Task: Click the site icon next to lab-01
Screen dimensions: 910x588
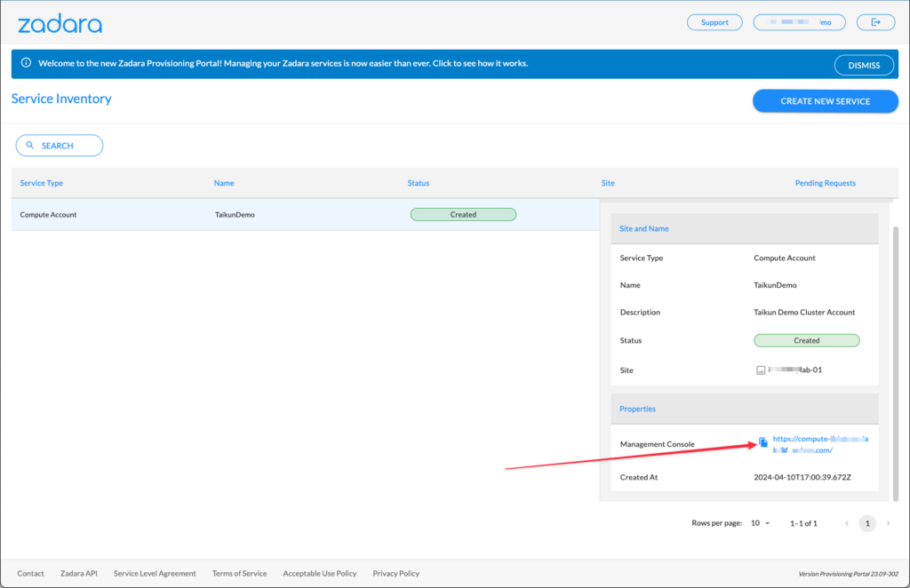Action: 759,369
